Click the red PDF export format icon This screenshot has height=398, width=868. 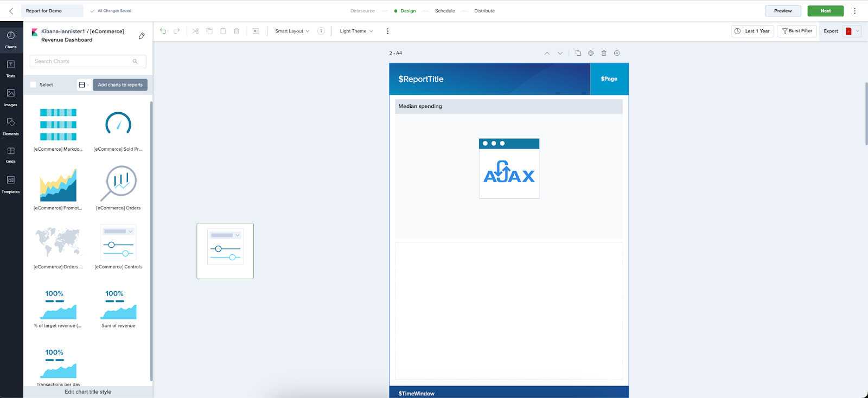tap(848, 31)
